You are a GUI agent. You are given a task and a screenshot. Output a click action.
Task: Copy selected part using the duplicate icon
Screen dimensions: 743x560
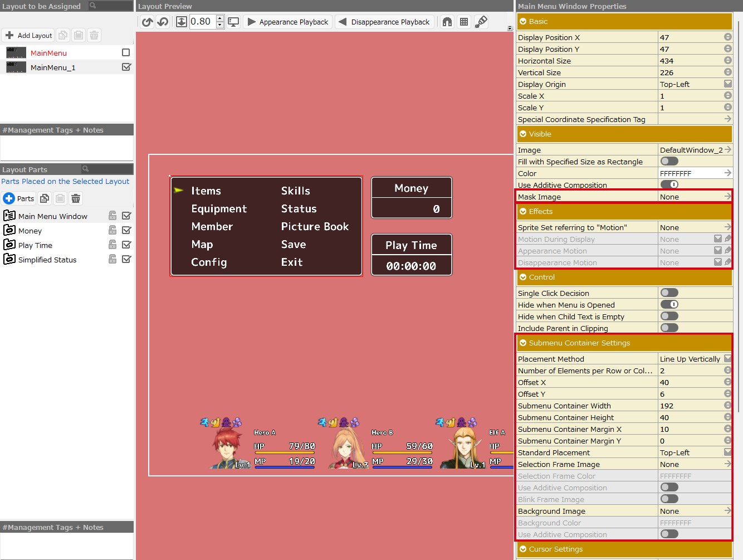coord(45,198)
